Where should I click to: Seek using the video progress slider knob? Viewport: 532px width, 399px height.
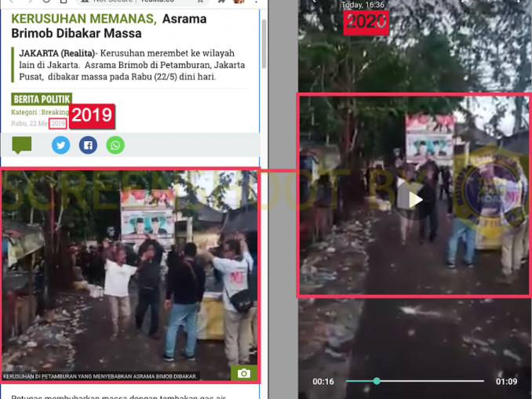pyautogui.click(x=377, y=381)
